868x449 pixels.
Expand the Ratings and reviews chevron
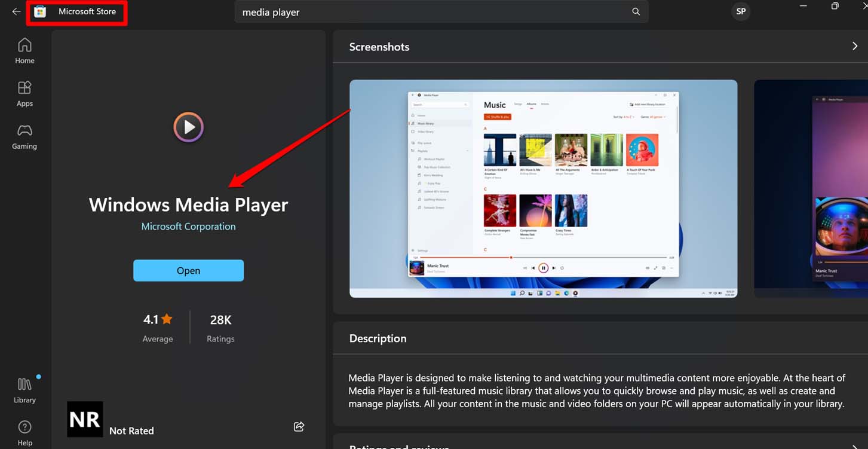click(855, 446)
